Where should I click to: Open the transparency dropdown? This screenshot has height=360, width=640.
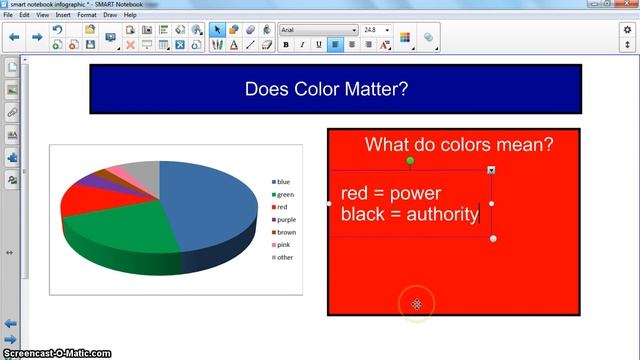pos(429,38)
